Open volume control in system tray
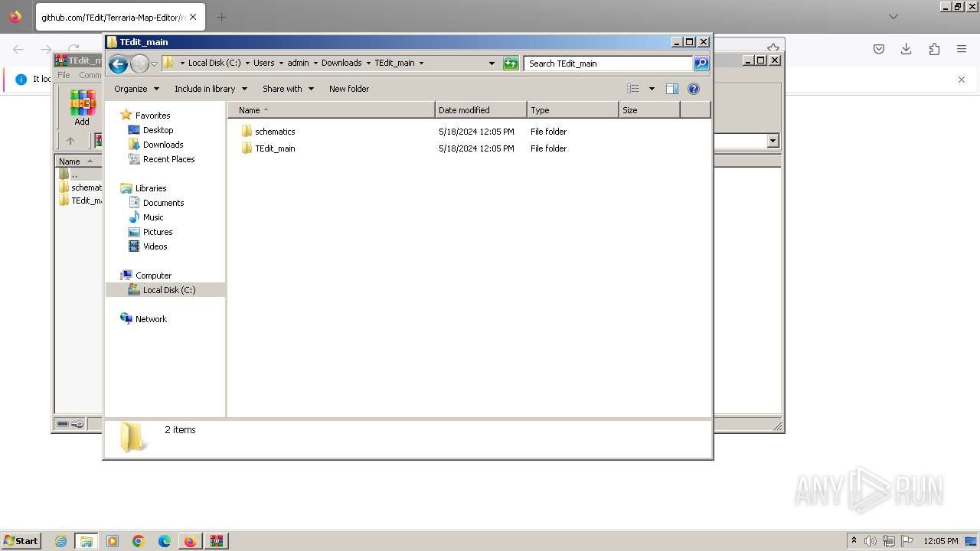Image resolution: width=980 pixels, height=551 pixels. click(871, 541)
